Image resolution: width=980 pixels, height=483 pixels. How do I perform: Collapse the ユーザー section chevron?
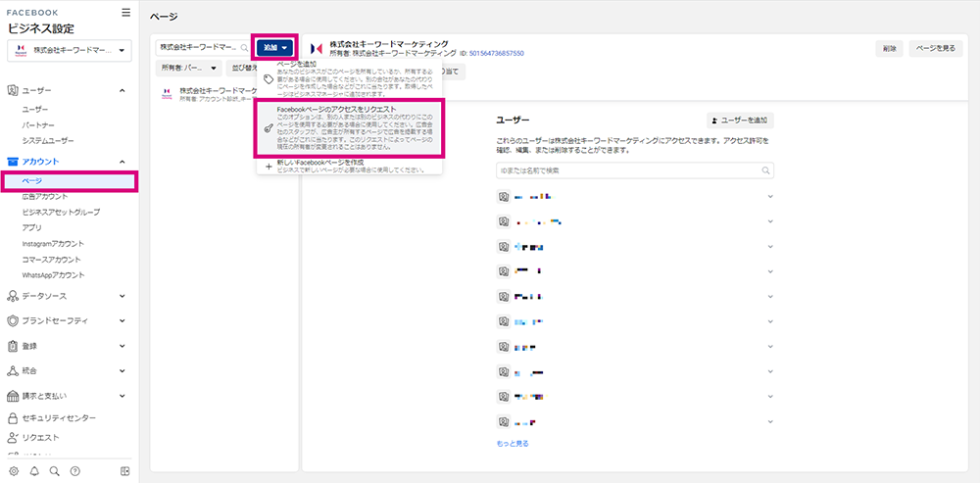pos(122,90)
